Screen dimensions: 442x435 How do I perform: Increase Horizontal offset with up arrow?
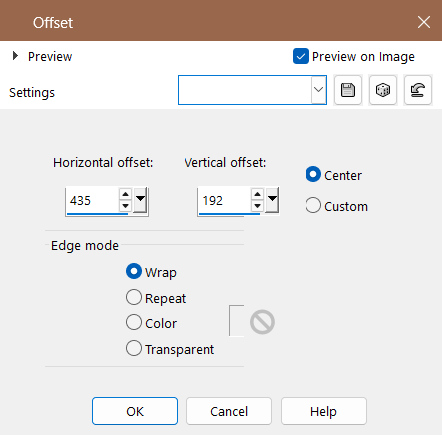(x=125, y=194)
